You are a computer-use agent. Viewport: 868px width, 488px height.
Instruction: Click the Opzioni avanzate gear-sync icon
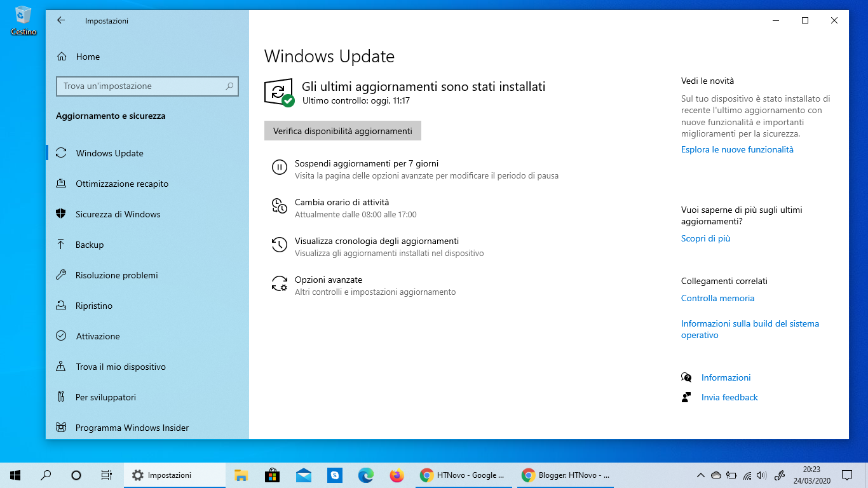tap(280, 283)
